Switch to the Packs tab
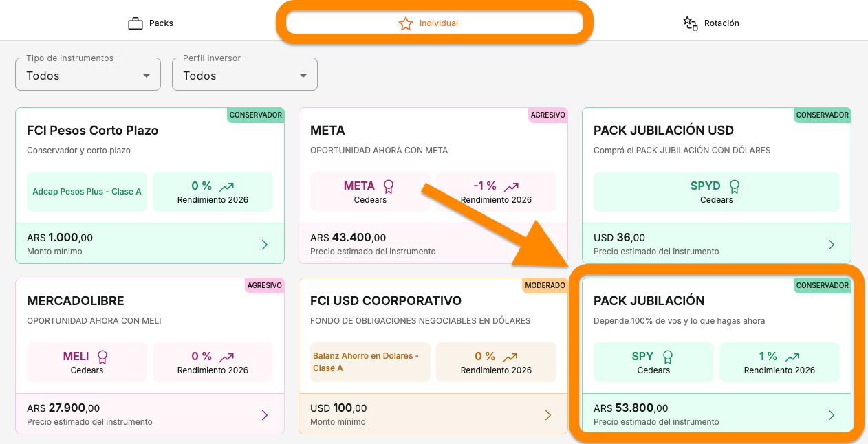Screen dimensions: 868x444 click(x=150, y=22)
